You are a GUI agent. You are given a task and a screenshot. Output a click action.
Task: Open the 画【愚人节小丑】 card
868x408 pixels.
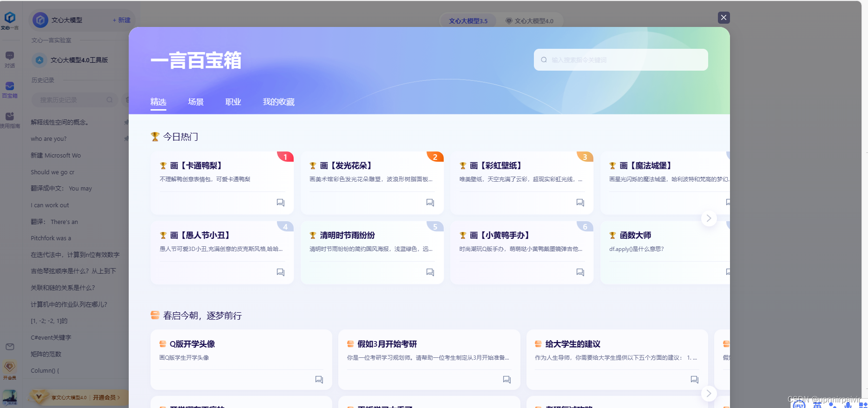pyautogui.click(x=222, y=252)
